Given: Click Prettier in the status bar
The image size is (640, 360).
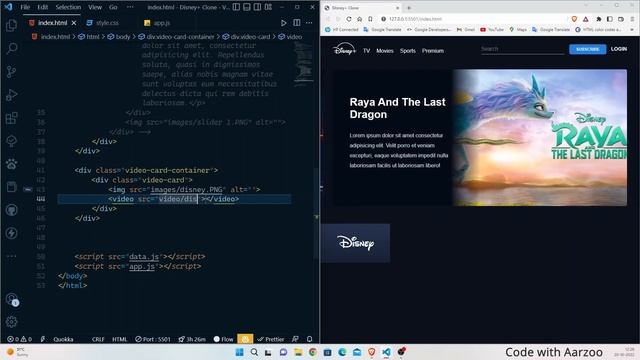Looking at the screenshot, I should pos(271,339).
